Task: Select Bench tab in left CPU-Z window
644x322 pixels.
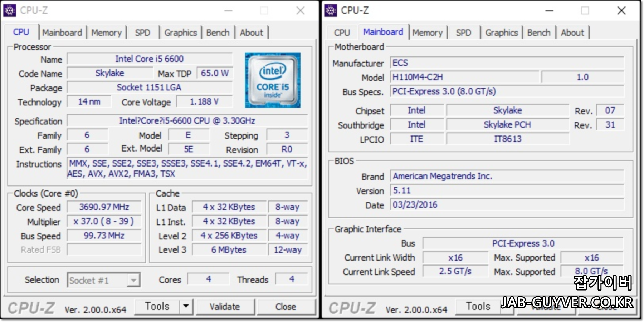Action: click(218, 33)
